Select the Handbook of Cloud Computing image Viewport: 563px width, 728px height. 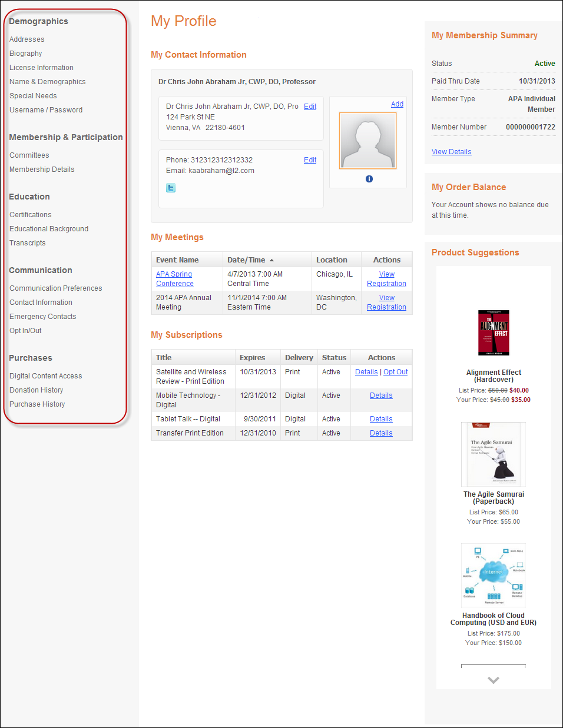494,575
